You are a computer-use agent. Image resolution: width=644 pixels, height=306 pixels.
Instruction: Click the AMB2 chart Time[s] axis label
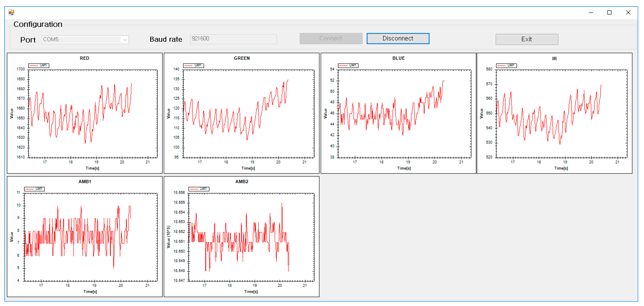(x=251, y=291)
